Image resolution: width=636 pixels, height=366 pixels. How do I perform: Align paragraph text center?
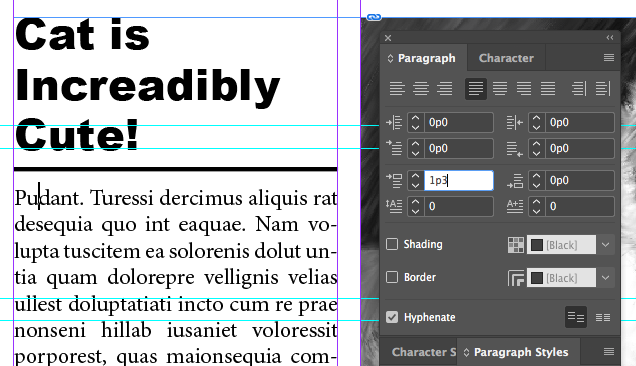421,88
